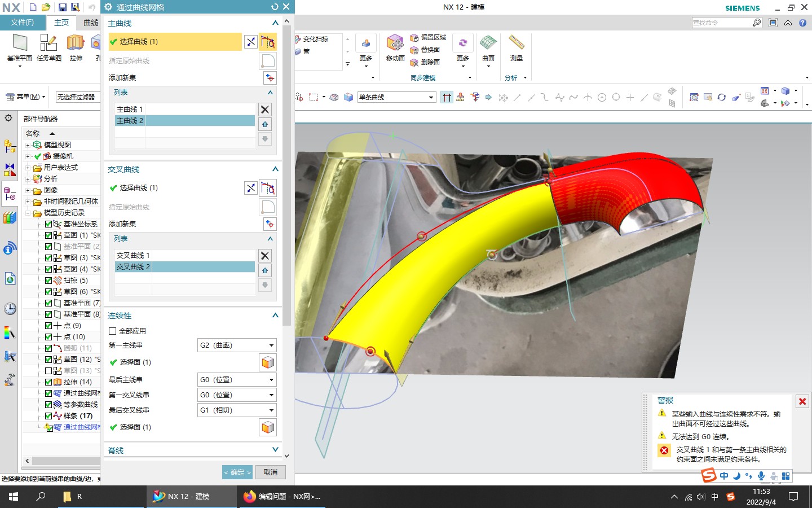Click Add New Set icon for cross curves
Screen dimensions: 812x508
click(270, 224)
